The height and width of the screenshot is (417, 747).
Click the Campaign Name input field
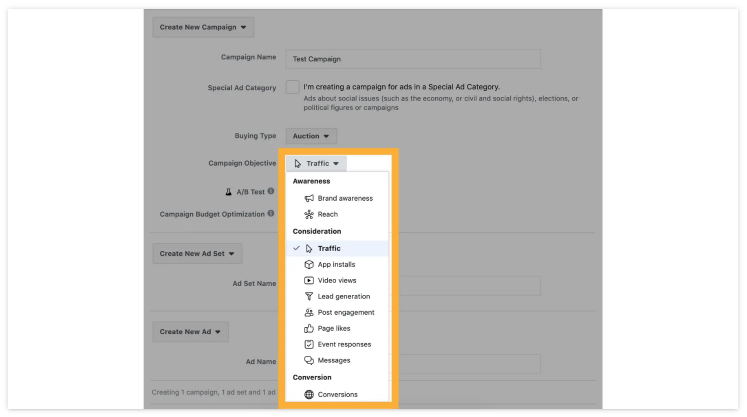[x=413, y=59]
